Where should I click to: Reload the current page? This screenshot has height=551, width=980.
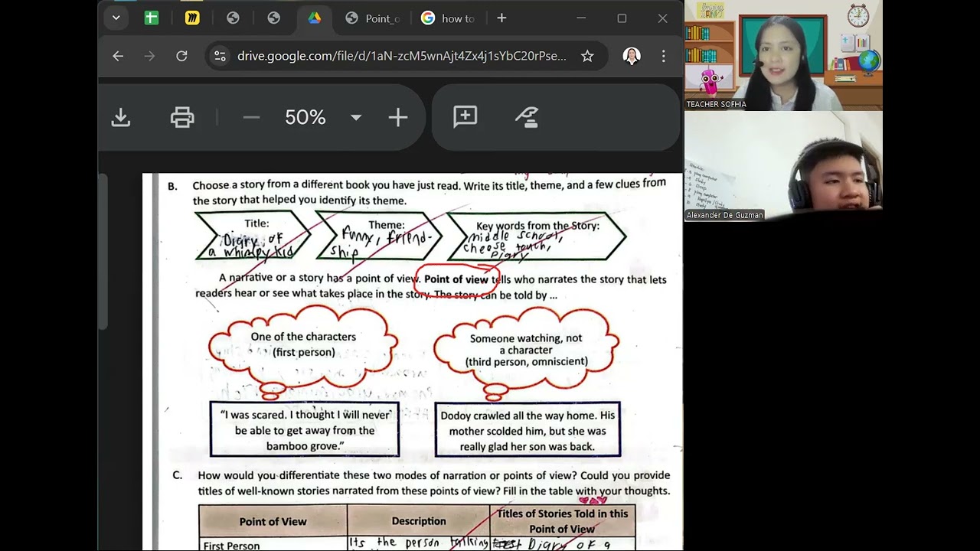click(x=181, y=56)
